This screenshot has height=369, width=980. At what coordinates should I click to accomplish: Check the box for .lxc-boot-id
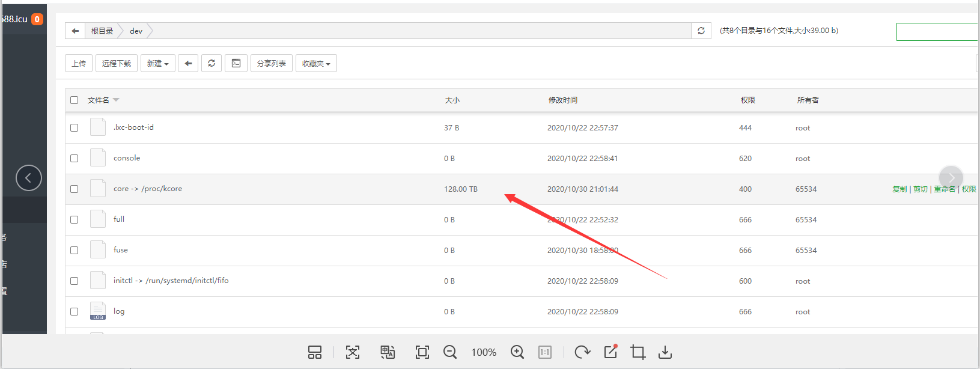pos(75,128)
